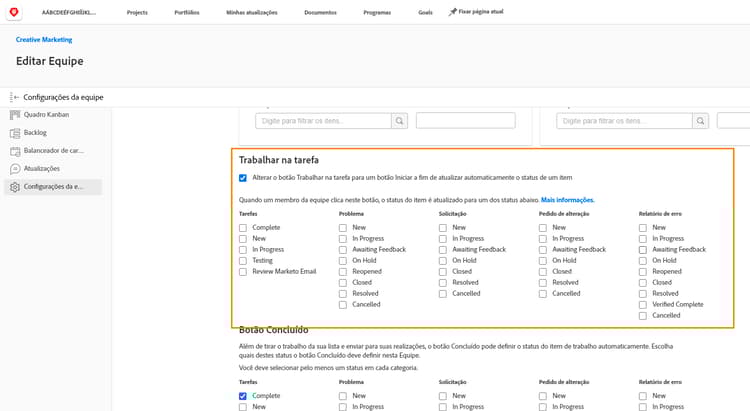Uncheck the Alterar o botão Trabalhar na tarefa checkbox

(243, 178)
